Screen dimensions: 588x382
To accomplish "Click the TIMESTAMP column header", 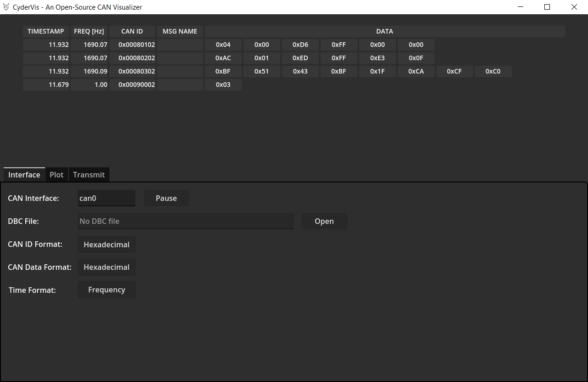I will pos(45,31).
